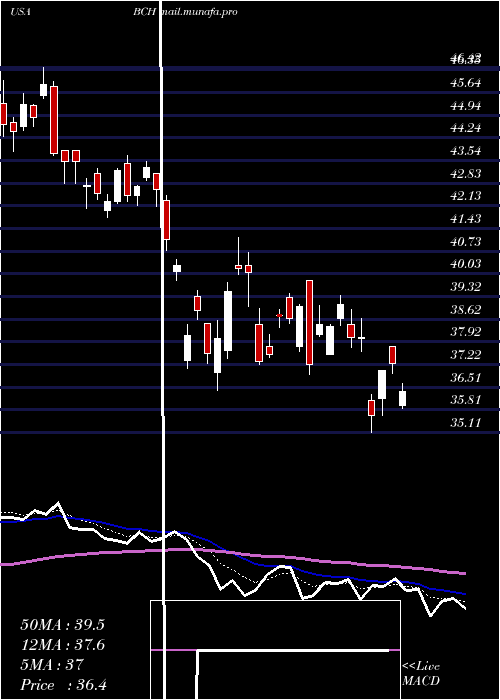Viewport: 500px width, 700px height.
Task: Click the 40.03 price axis label
Action: click(x=466, y=264)
